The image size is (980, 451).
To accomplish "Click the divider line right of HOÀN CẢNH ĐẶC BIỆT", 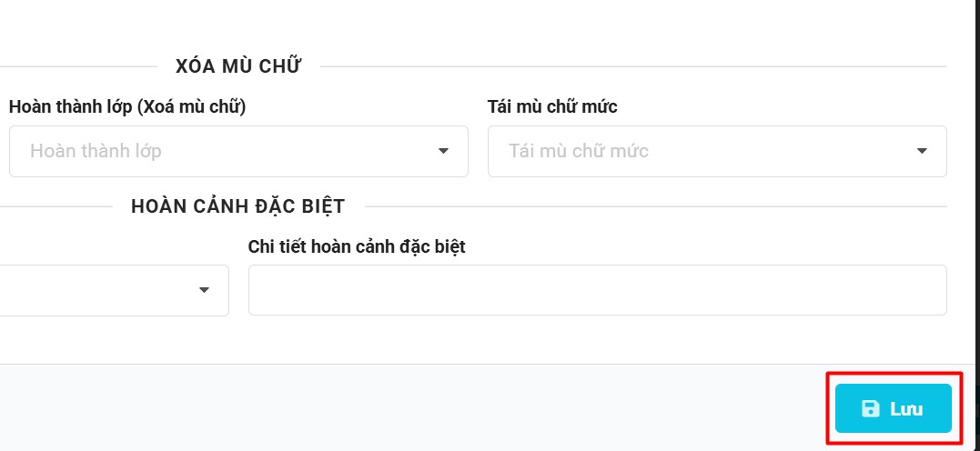I will tap(655, 206).
